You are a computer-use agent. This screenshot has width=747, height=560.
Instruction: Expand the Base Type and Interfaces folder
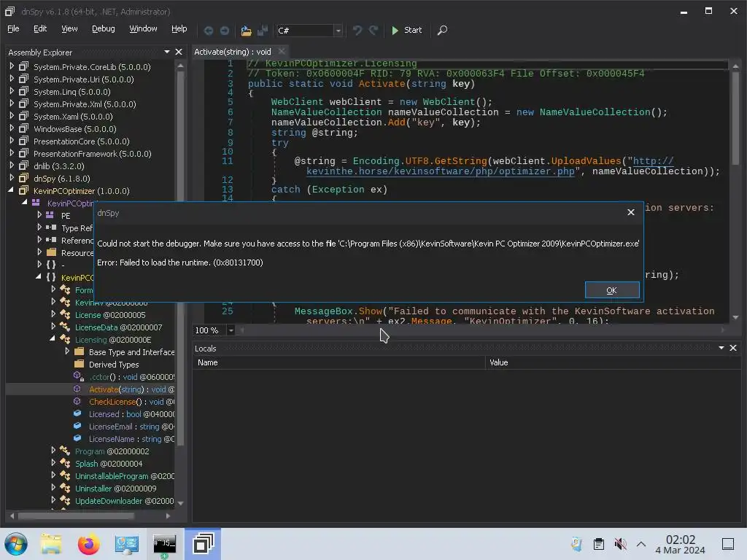[67, 351]
